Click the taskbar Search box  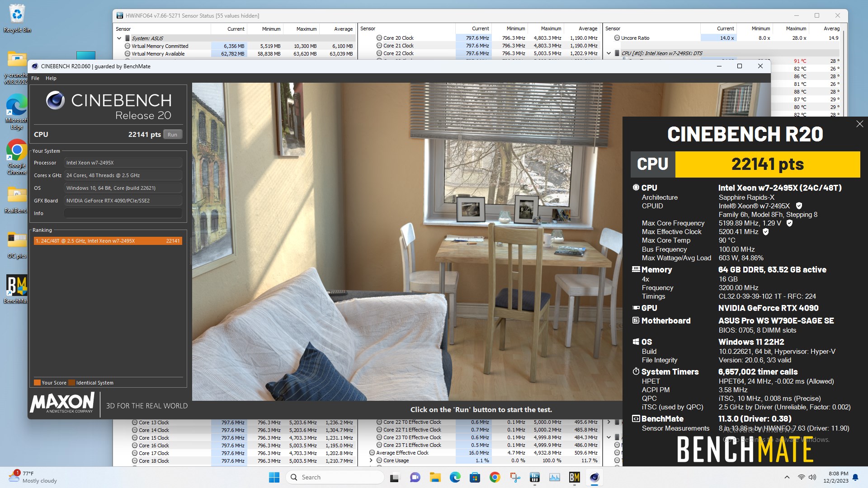[335, 477]
